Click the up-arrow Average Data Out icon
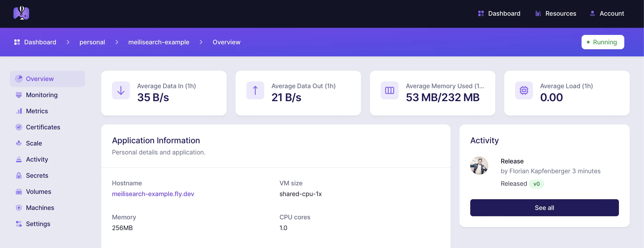 click(255, 90)
